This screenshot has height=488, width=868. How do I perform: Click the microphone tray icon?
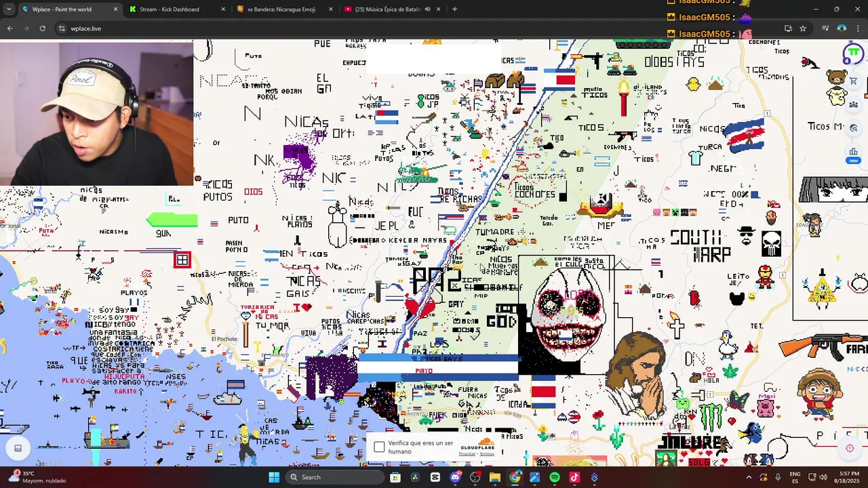click(x=778, y=477)
